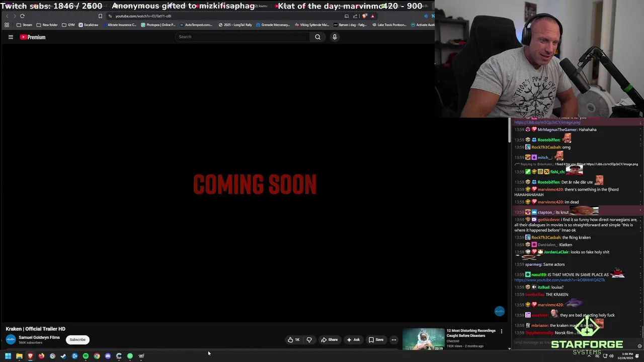Click the blue channel watermark on the video
Viewport: 644px width, 362px height.
[x=499, y=311]
